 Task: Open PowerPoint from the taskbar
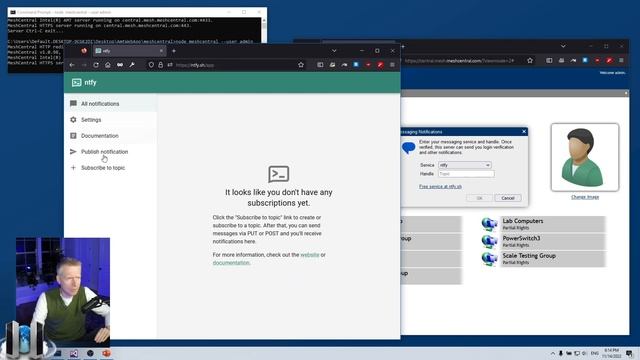click(106, 353)
